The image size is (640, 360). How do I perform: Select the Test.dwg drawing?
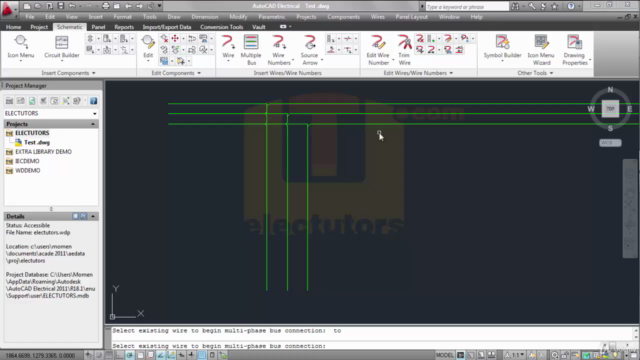point(37,142)
